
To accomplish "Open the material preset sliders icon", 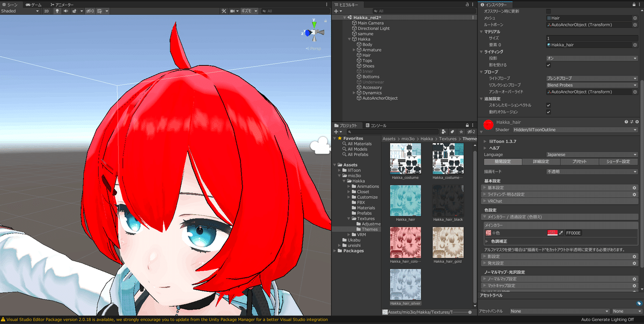I will tap(632, 122).
